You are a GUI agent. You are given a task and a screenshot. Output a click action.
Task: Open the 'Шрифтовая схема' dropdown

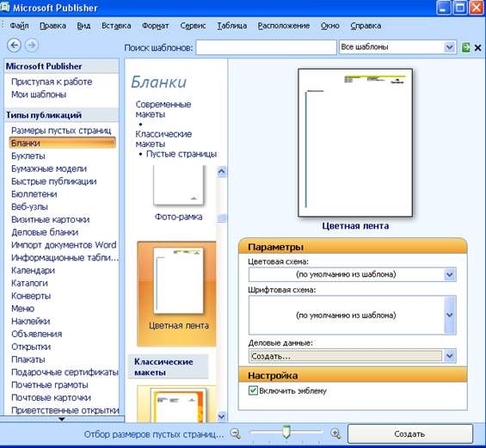[450, 315]
